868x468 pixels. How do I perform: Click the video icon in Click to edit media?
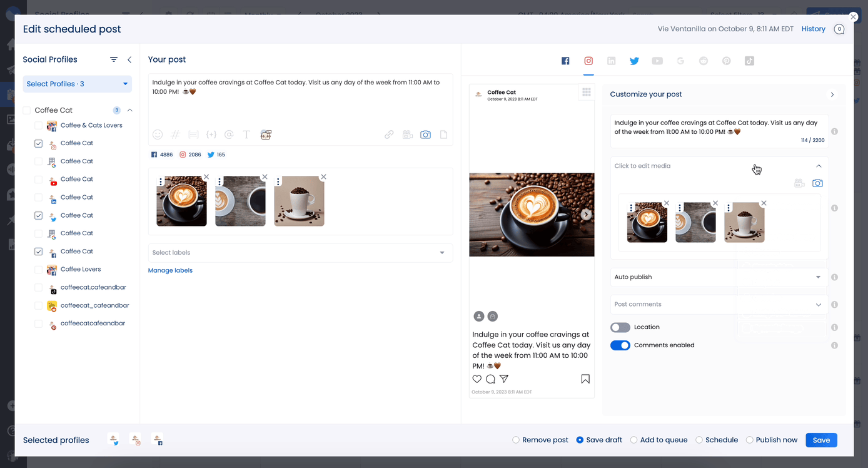click(799, 183)
